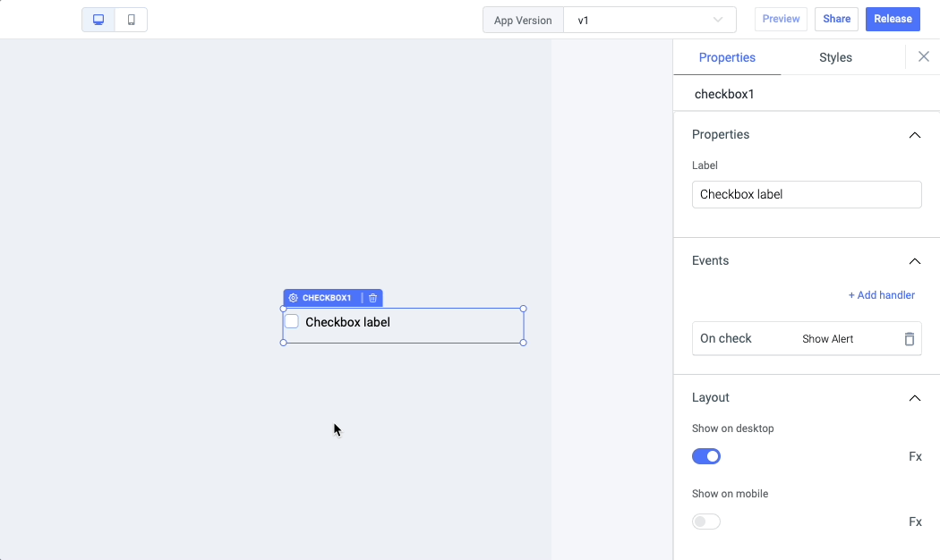Click the Label text input field
The image size is (940, 560).
pyautogui.click(x=806, y=195)
